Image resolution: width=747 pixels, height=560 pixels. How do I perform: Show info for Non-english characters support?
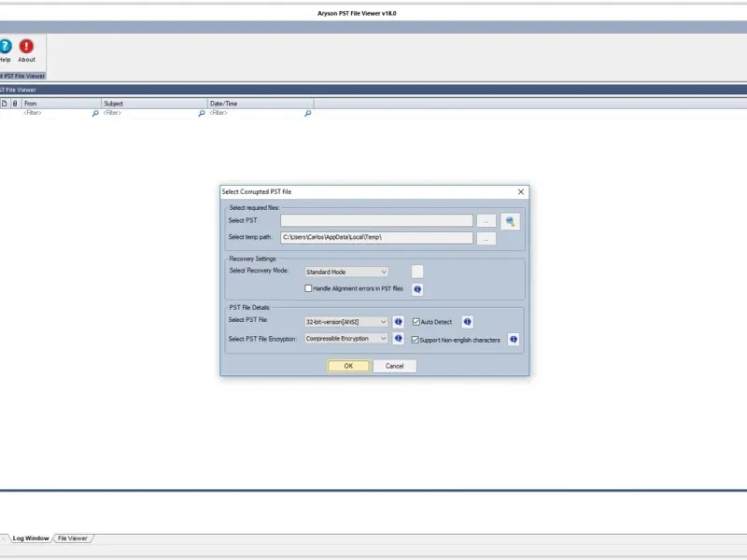click(514, 340)
